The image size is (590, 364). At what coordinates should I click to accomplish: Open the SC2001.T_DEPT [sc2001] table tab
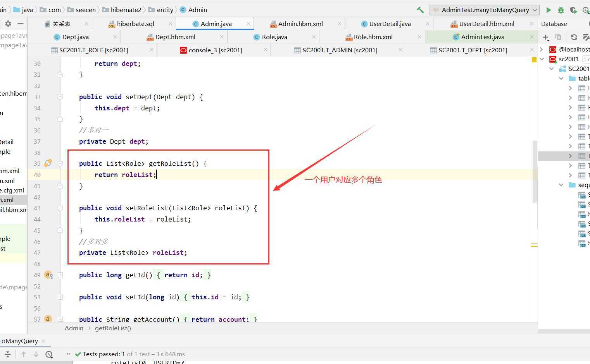(473, 50)
